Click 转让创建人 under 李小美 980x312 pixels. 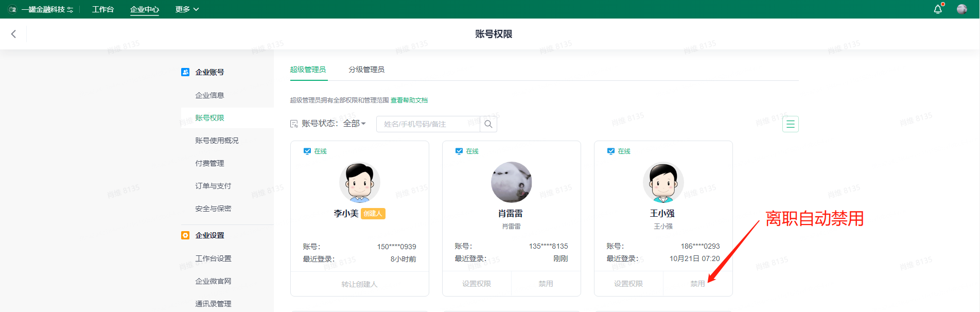(359, 284)
